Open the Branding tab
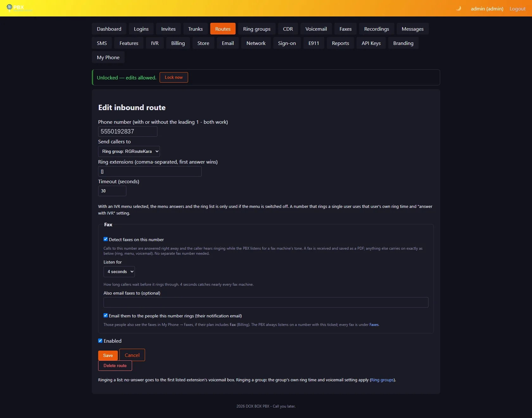This screenshot has width=532, height=418. (403, 43)
